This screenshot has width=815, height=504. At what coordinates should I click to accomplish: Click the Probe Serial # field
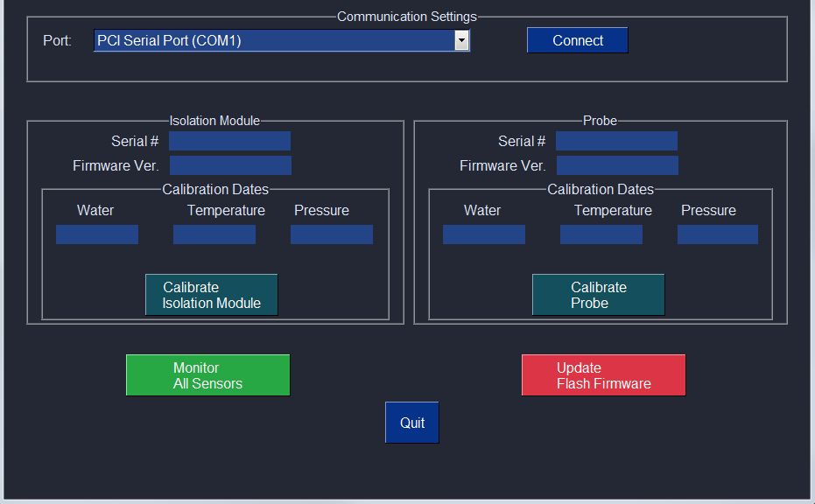[x=617, y=140]
